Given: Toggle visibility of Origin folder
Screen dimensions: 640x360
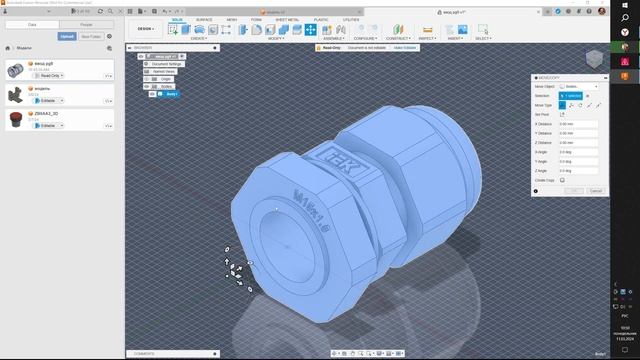Looking at the screenshot, I should (147, 79).
